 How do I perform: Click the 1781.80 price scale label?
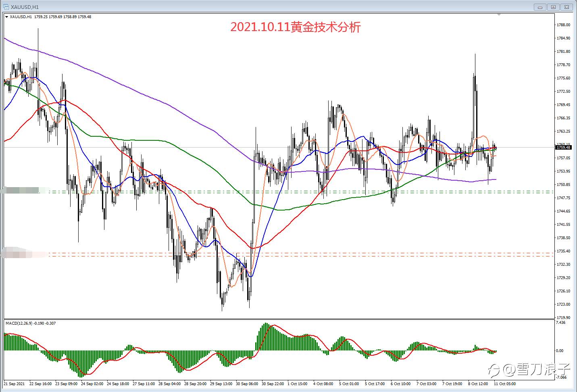563,52
